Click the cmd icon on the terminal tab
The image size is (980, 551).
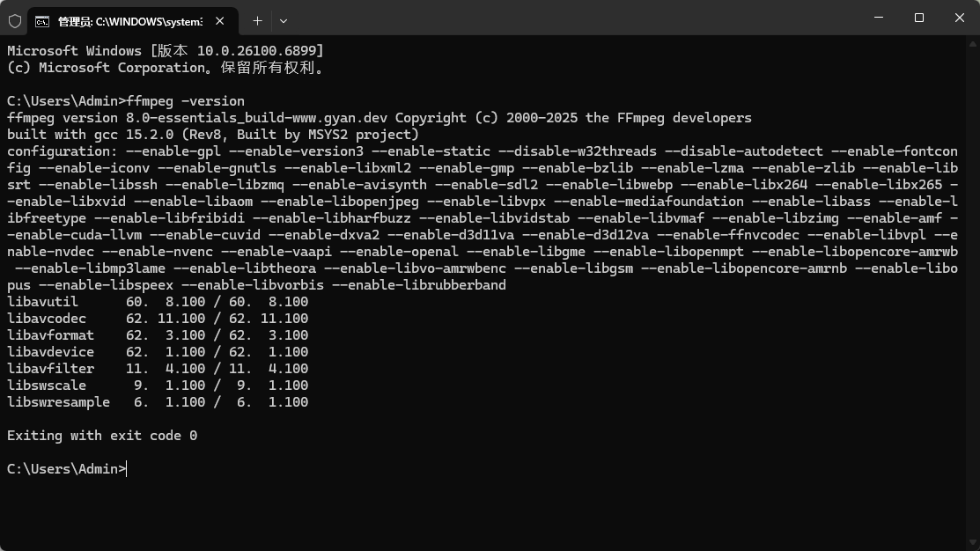42,20
